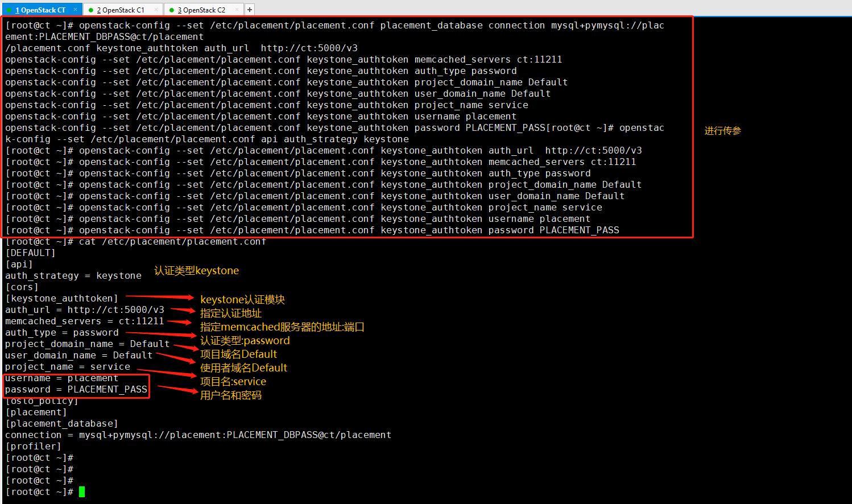The height and width of the screenshot is (504, 852).
Task: Click the first line setting placement_database connection
Action: coord(335,26)
